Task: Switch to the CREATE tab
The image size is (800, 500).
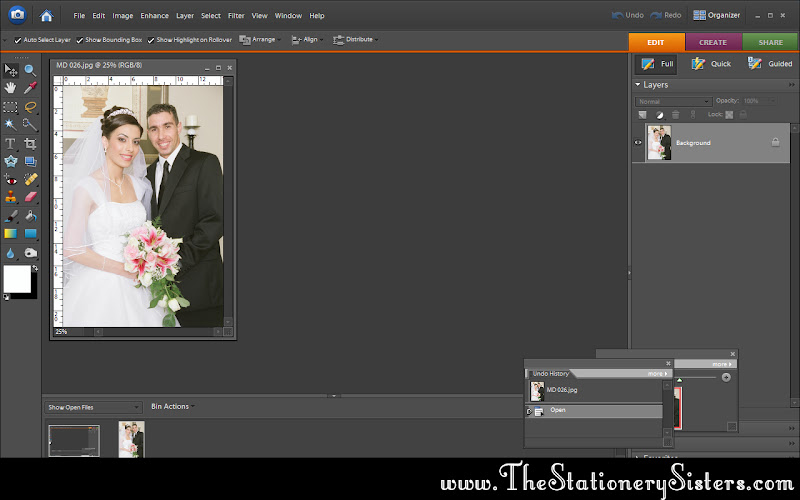Action: pyautogui.click(x=713, y=42)
